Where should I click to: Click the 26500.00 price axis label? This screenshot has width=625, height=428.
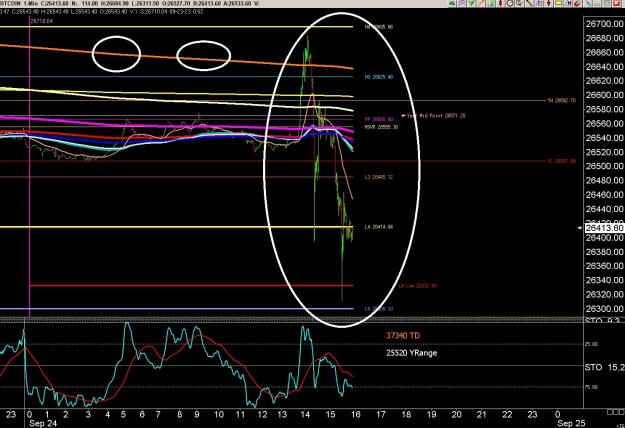604,166
